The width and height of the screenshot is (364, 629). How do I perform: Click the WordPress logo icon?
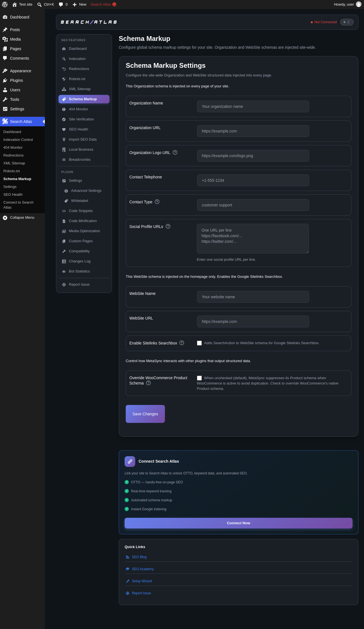(5, 4)
